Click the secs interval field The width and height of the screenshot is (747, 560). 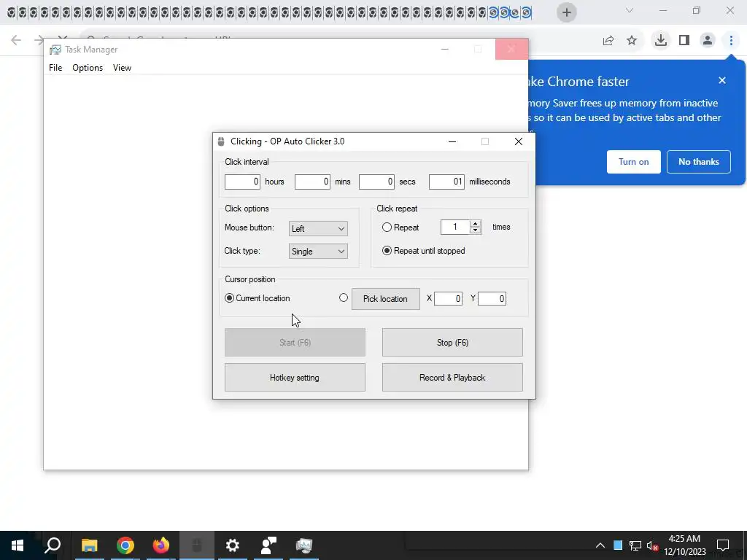click(376, 182)
